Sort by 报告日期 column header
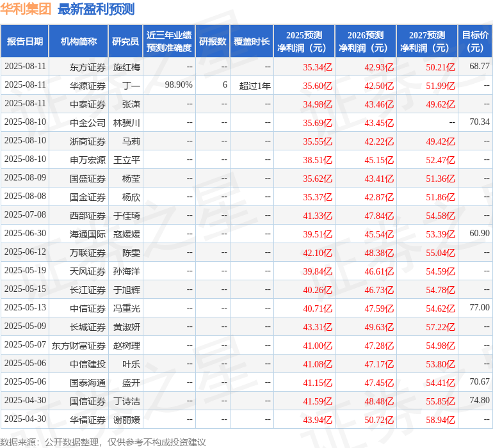The image size is (493, 448). [x=25, y=42]
